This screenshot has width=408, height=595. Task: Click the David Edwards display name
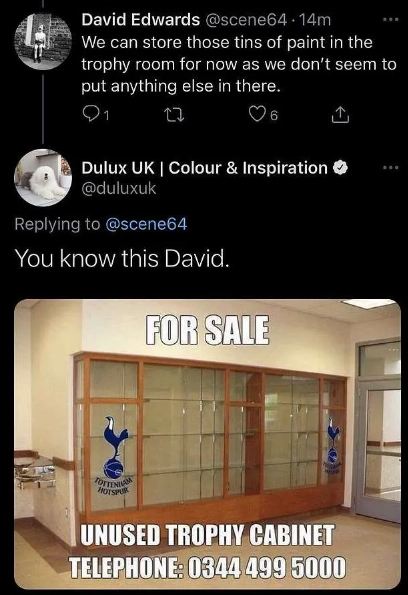(141, 19)
